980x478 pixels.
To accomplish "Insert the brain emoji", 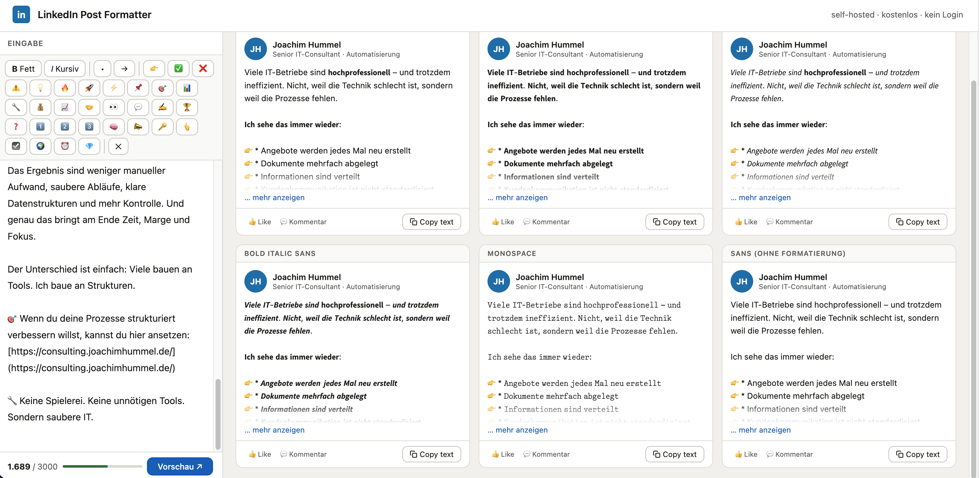I will tap(113, 127).
